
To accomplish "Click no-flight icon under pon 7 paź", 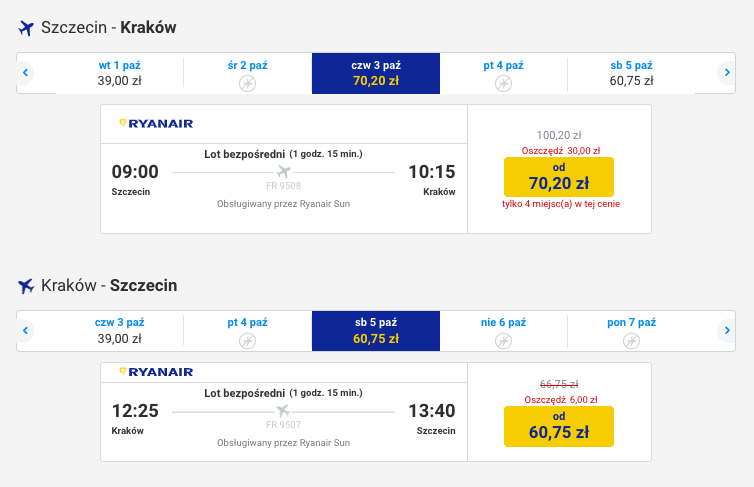I will click(x=631, y=341).
